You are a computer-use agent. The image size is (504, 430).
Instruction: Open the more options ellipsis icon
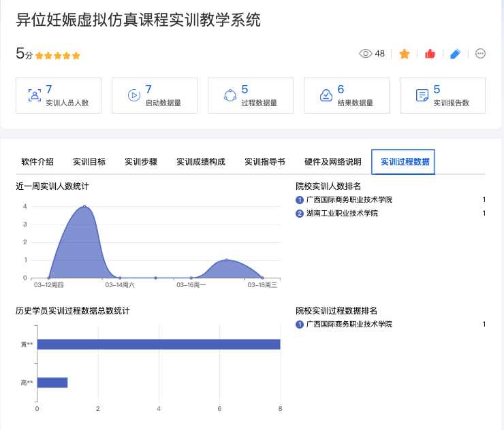pyautogui.click(x=480, y=54)
